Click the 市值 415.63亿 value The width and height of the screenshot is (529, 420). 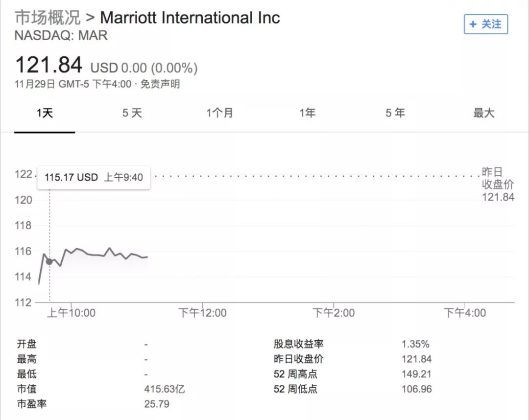(x=164, y=389)
